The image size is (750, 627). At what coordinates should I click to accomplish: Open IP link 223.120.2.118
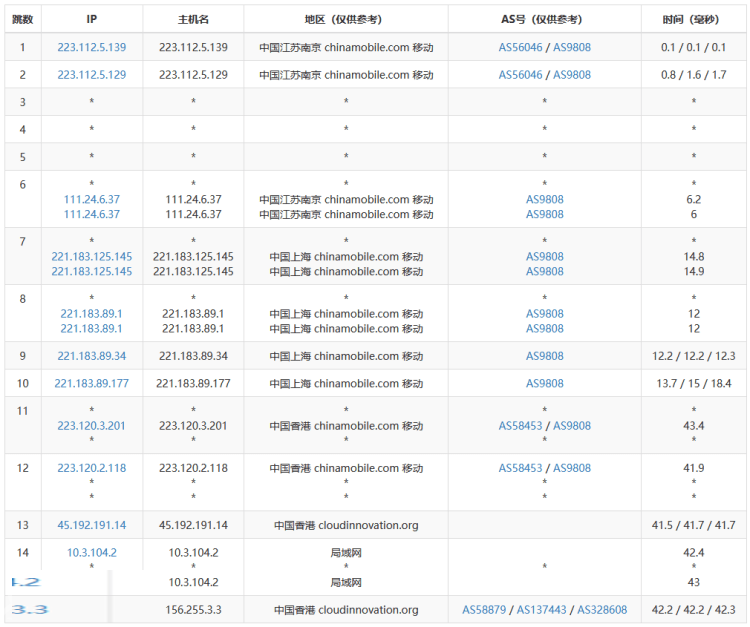(x=92, y=468)
